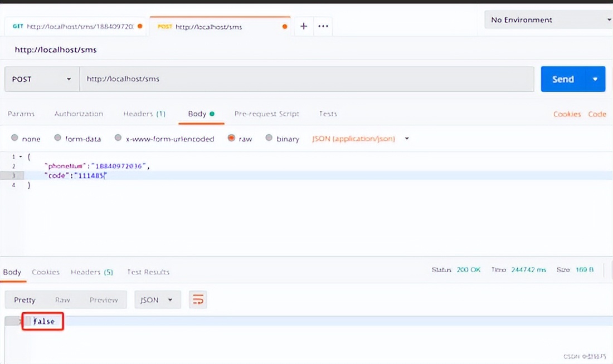
Task: Open tab options three-dots menu
Action: point(323,26)
